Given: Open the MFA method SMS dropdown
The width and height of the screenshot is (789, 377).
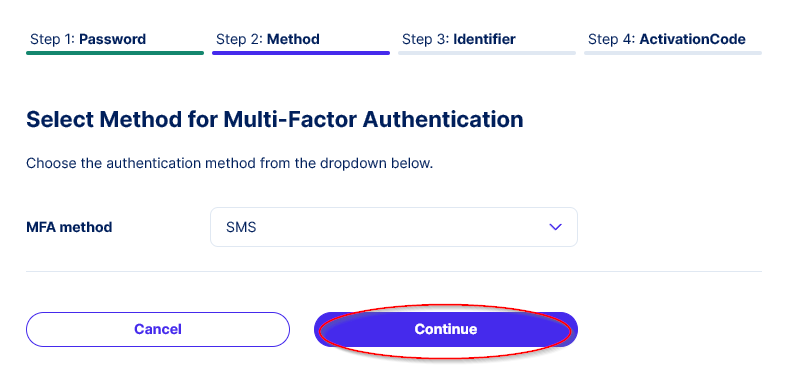Looking at the screenshot, I should coord(393,227).
